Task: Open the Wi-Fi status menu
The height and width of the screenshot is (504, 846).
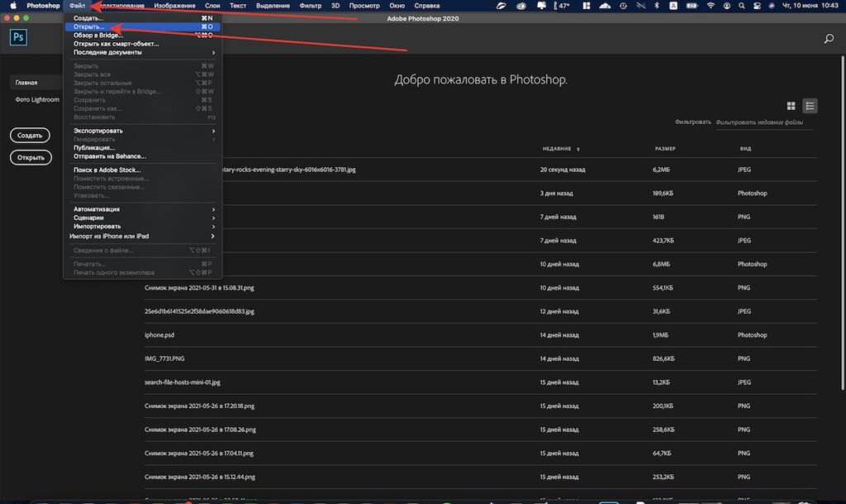Action: coord(711,6)
